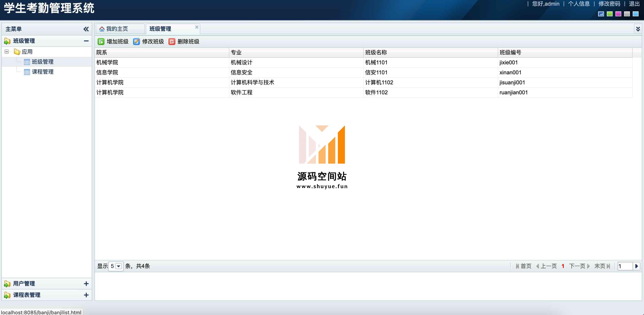The width and height of the screenshot is (644, 315).
Task: Click the 用户管理 accordion folder icon
Action: 7,284
